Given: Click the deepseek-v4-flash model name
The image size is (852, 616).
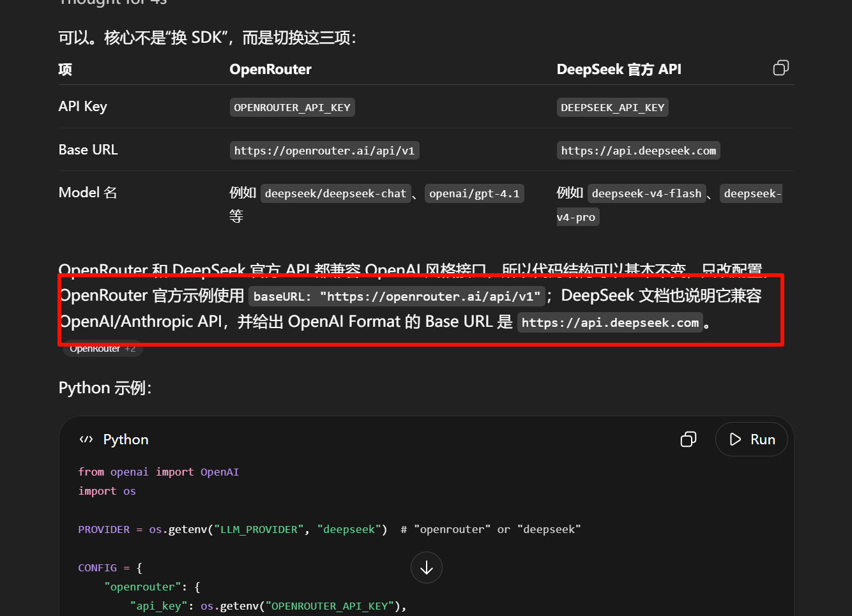Looking at the screenshot, I should point(646,193).
